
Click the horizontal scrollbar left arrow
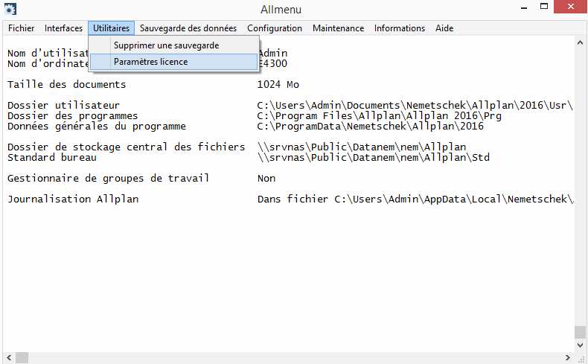[x=9, y=357]
